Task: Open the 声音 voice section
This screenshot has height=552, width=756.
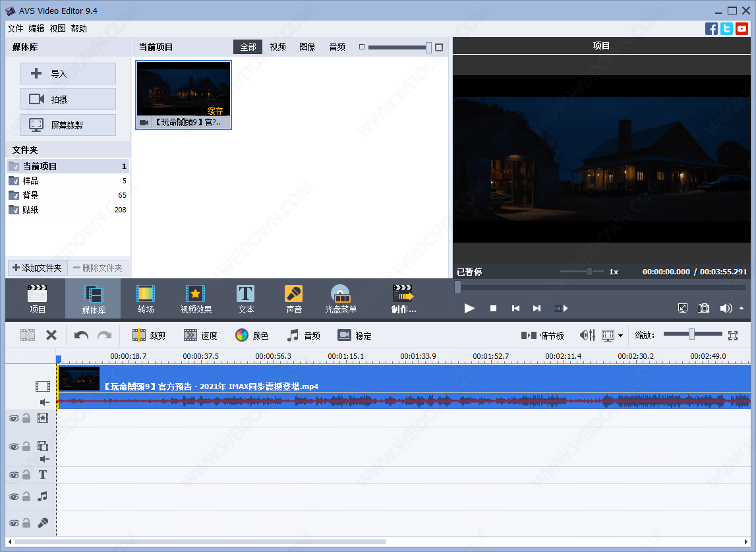Action: coord(293,299)
